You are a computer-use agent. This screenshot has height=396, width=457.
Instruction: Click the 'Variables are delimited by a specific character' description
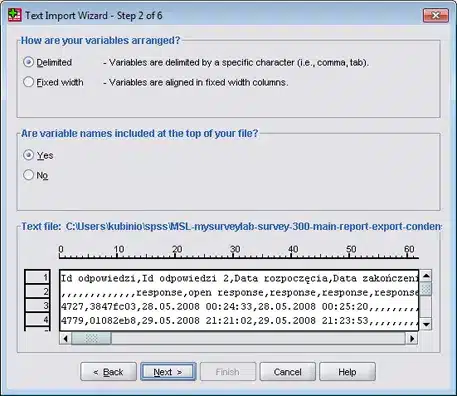tap(238, 62)
